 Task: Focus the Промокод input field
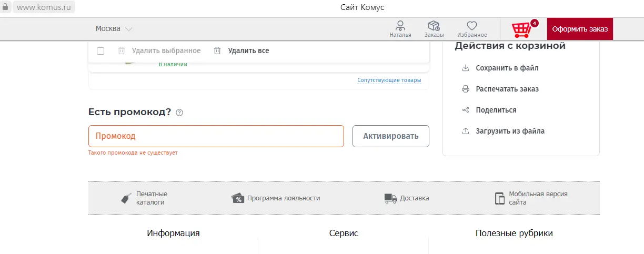point(216,136)
